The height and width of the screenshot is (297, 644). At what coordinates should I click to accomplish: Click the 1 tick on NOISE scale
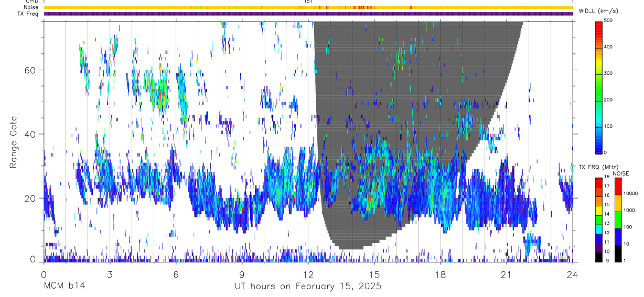[x=625, y=261]
